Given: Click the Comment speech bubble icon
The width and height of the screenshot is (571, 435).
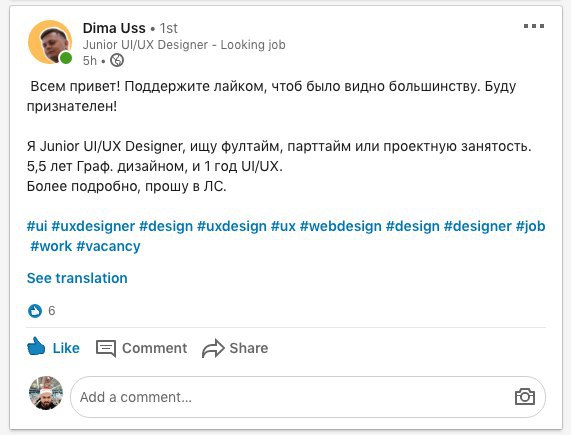Looking at the screenshot, I should [x=106, y=348].
